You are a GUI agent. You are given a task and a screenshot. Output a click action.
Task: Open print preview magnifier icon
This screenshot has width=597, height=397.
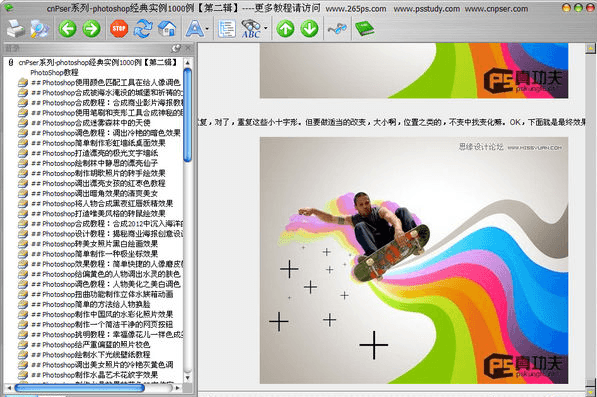(x=40, y=29)
